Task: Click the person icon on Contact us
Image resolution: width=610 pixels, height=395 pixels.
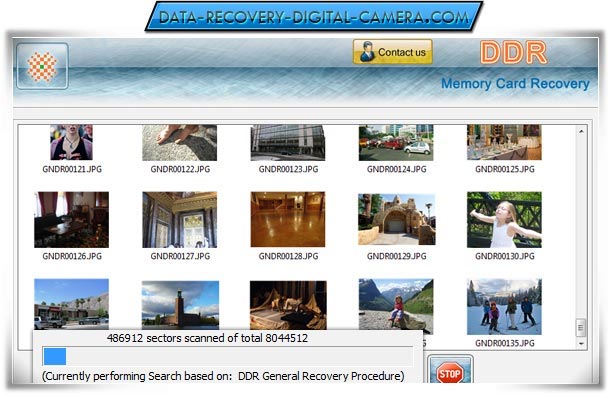Action: 366,52
